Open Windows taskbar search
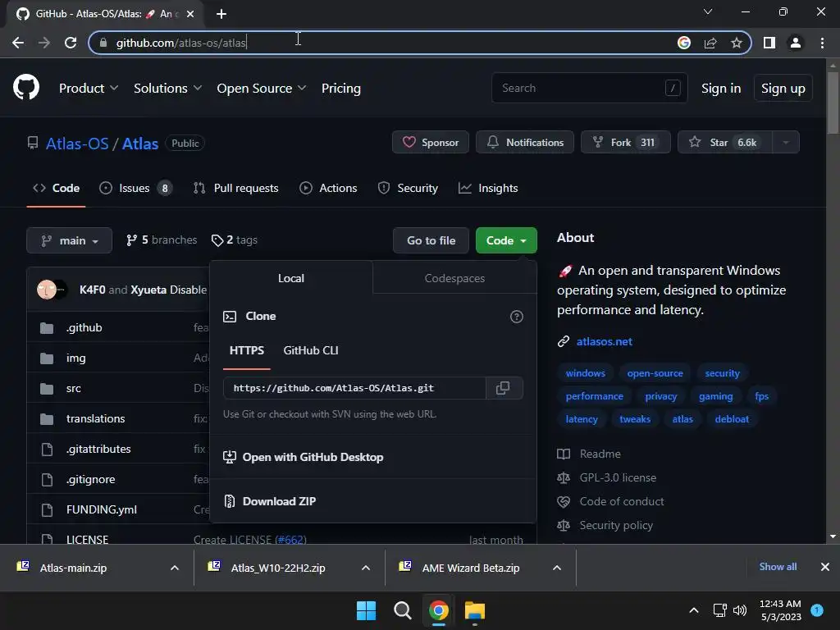The height and width of the screenshot is (630, 840). 402,610
